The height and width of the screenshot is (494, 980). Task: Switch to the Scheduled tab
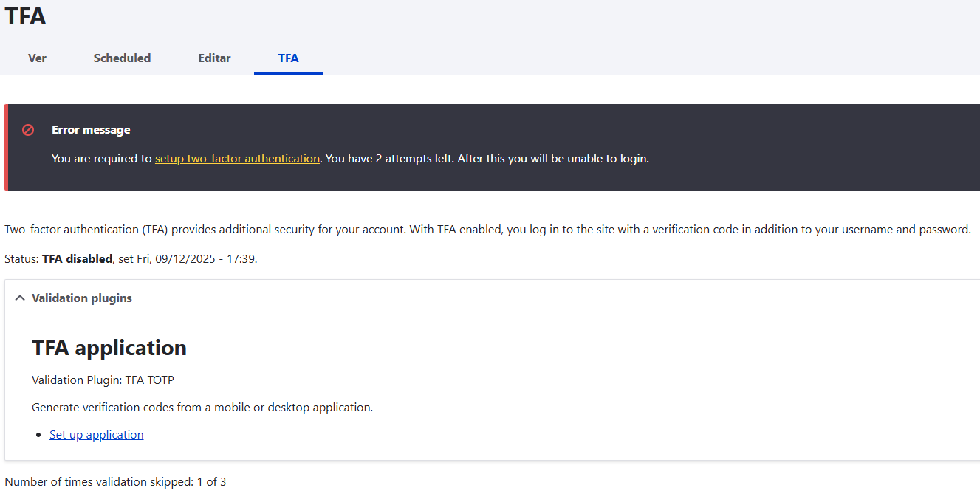tap(122, 58)
